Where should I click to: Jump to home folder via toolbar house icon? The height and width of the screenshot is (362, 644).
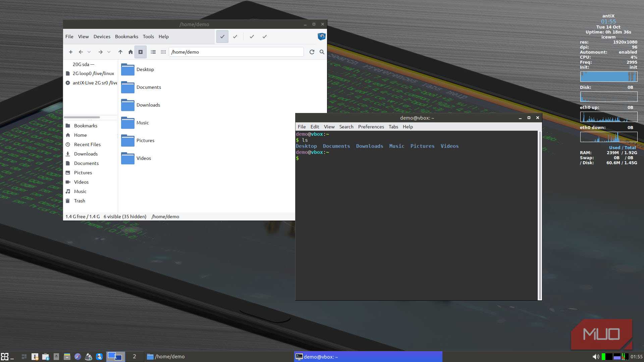[130, 52]
